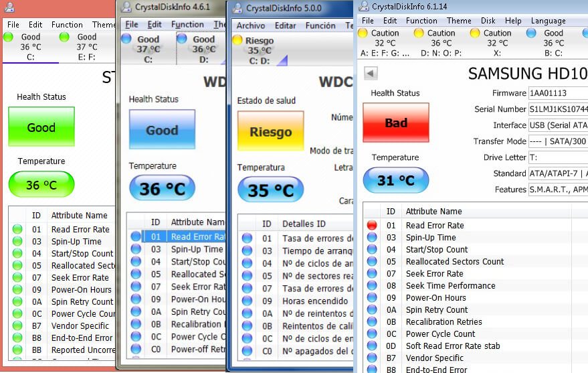Click the red status dot for Read Error Rate in the 6.1.14 window
The width and height of the screenshot is (588, 373).
coord(372,225)
